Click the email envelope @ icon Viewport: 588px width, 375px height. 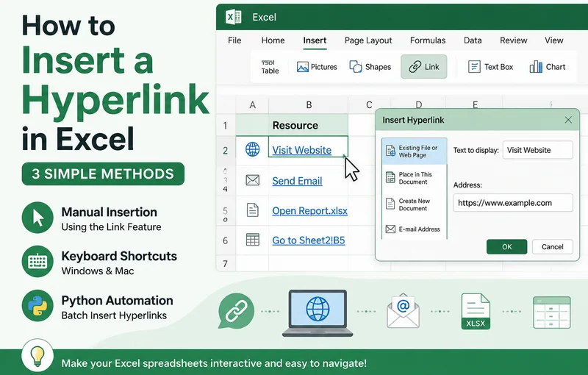[403, 310]
